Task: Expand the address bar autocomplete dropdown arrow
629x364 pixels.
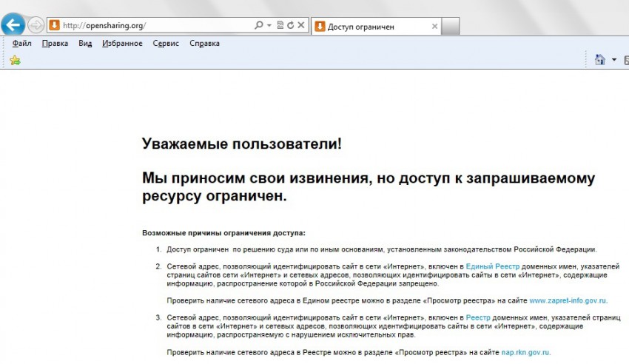Action: [269, 26]
